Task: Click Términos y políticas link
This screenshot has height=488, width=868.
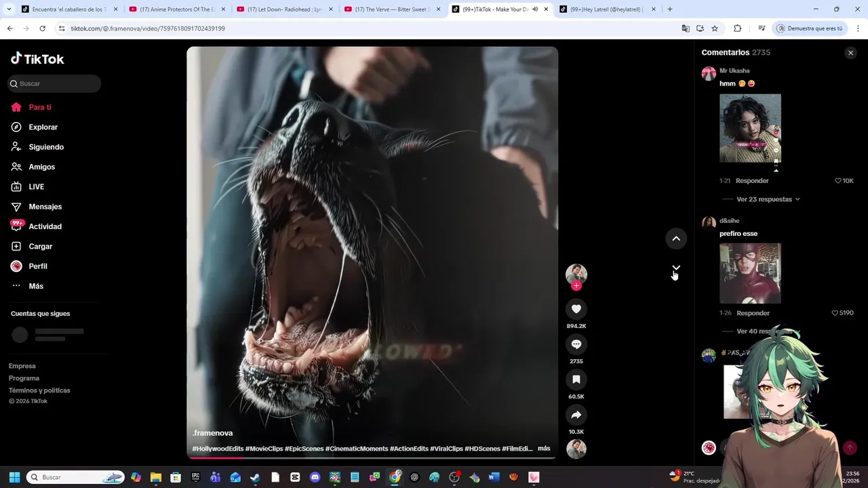Action: coord(39,390)
